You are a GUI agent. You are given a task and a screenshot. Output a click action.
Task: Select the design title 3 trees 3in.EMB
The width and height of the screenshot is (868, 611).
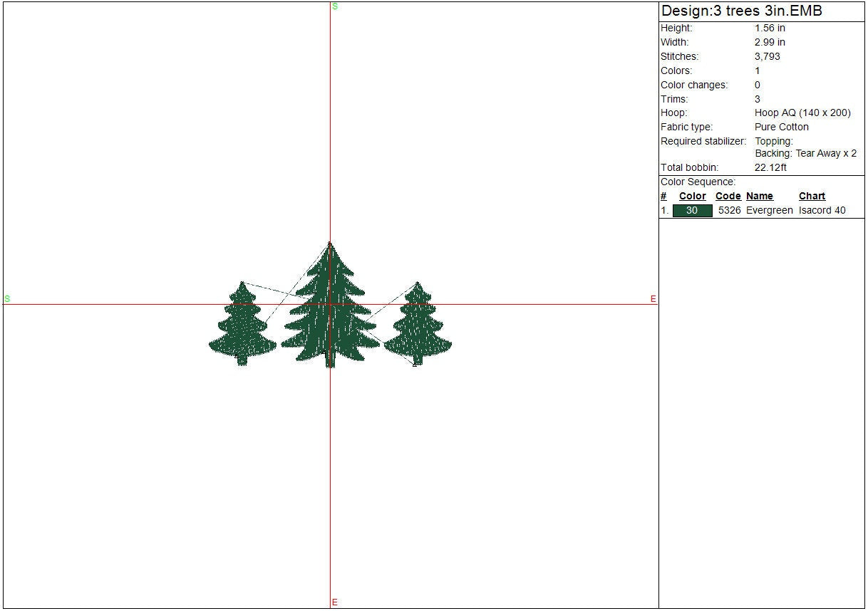(741, 11)
